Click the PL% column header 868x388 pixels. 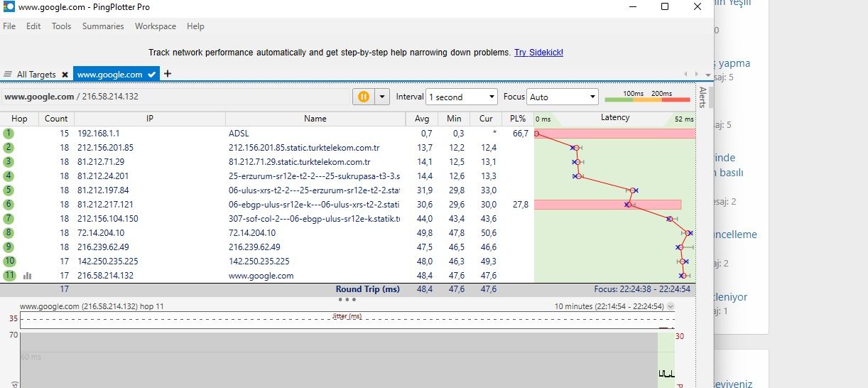tap(517, 119)
